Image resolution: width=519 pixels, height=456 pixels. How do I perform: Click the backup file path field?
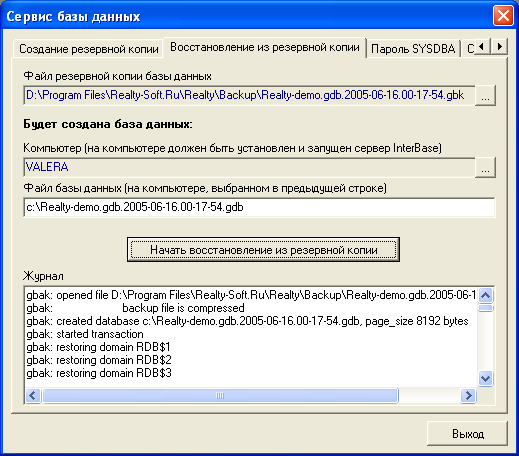[x=249, y=95]
